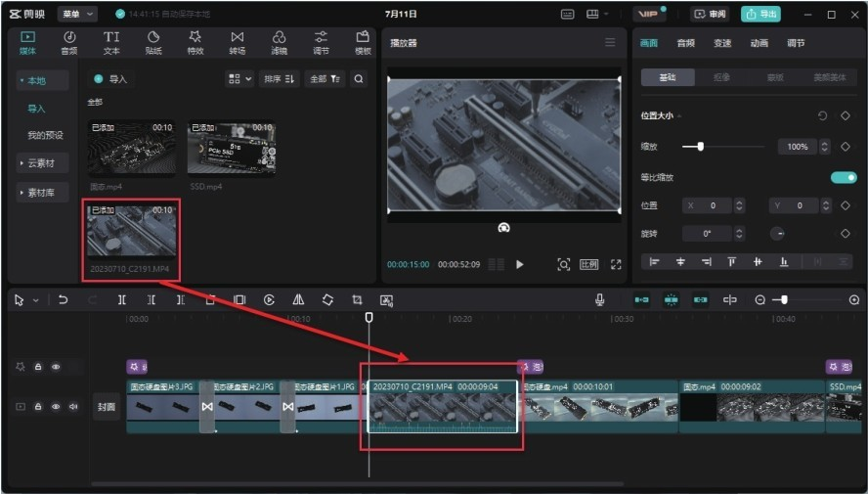This screenshot has width=868, height=494.
Task: Hide the main video track with eye icon
Action: [56, 406]
